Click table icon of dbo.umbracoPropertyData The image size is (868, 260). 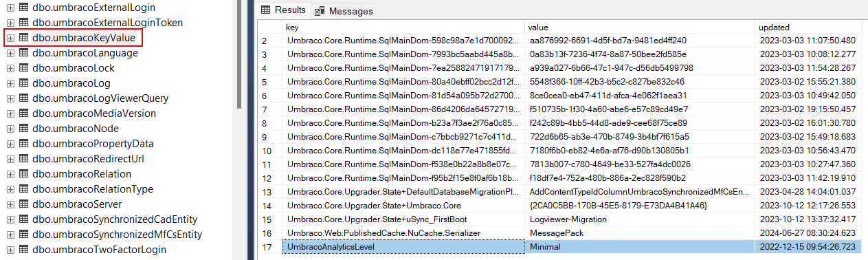(x=23, y=144)
